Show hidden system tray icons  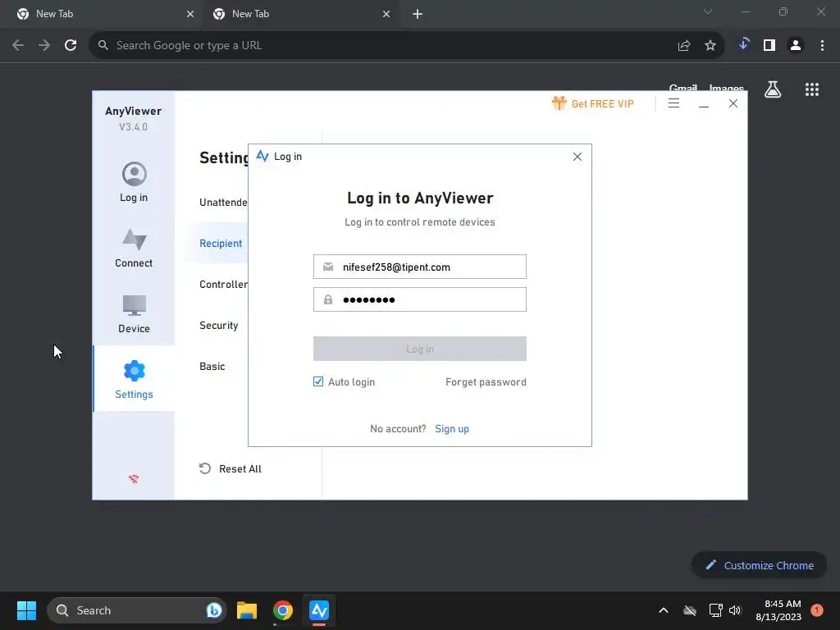point(663,610)
